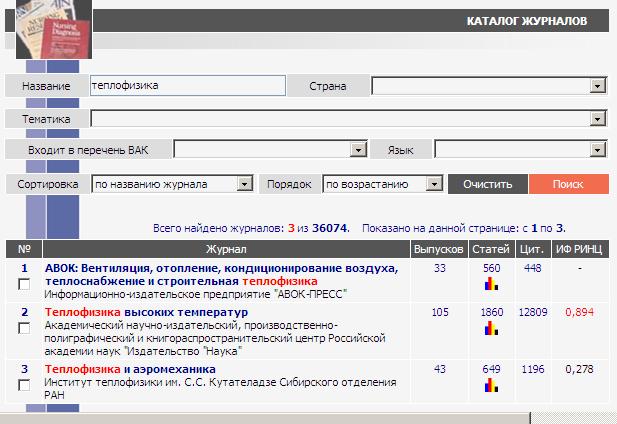This screenshot has height=424, width=617.
Task: Tick checkbox for Теплофизика и аэромеханика
Action: tap(24, 385)
